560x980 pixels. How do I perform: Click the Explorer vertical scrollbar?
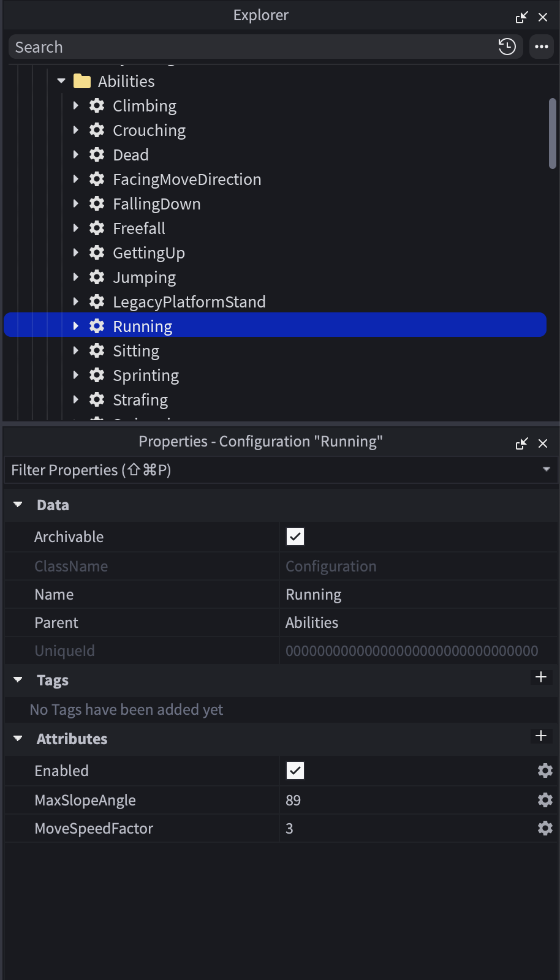click(552, 134)
